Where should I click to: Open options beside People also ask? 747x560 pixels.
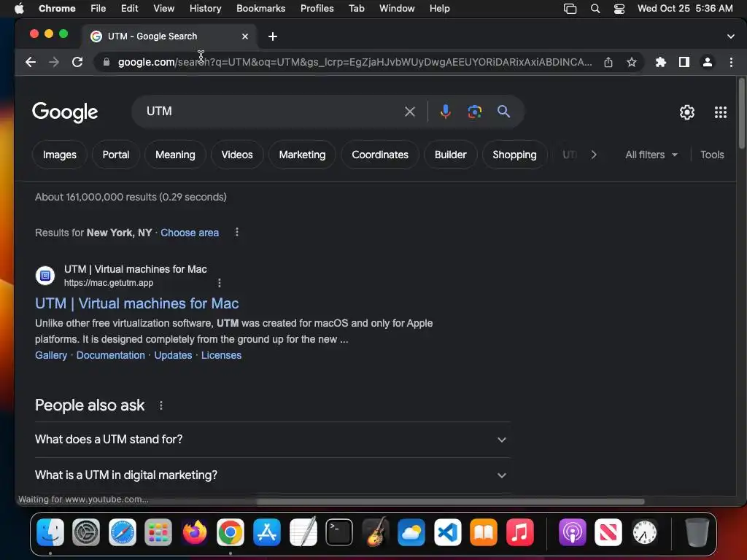(x=161, y=405)
